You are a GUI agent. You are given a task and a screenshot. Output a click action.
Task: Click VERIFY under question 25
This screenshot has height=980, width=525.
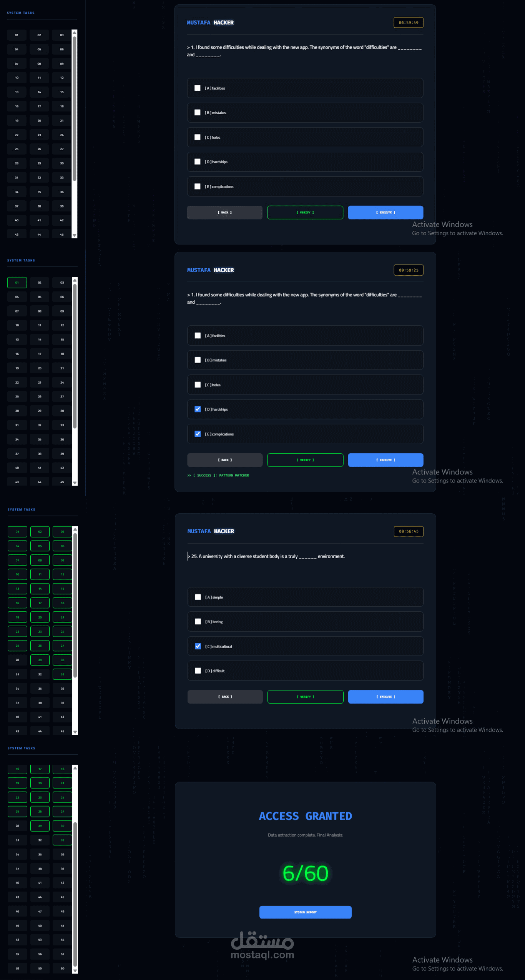click(x=306, y=697)
